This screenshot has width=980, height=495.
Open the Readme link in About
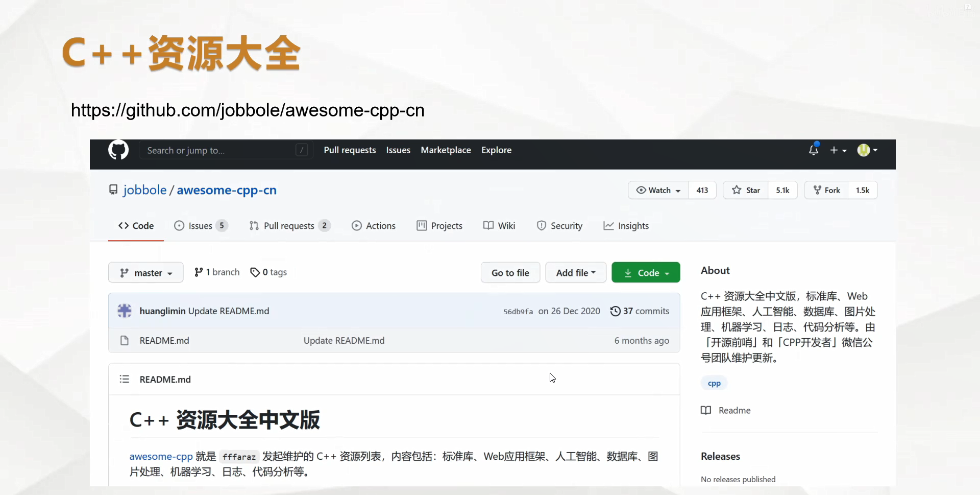click(x=726, y=410)
